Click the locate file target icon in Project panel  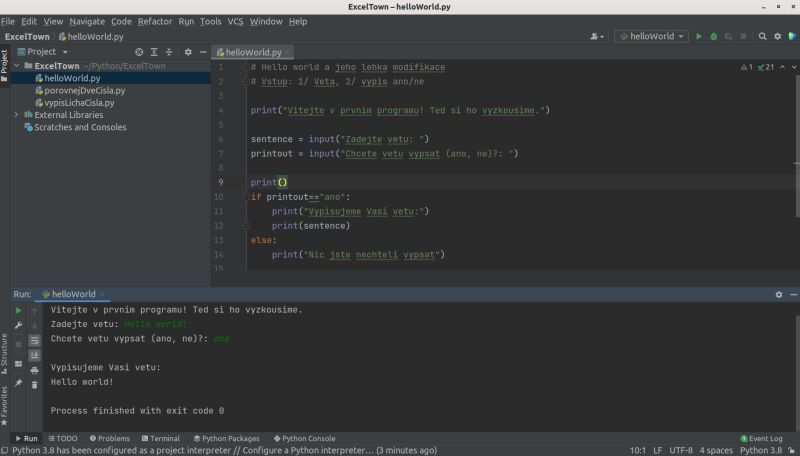click(x=139, y=52)
